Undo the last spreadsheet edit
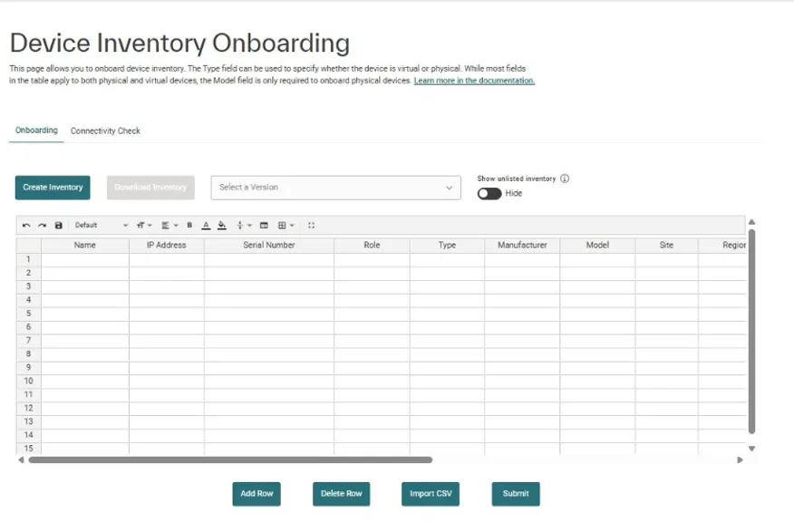Screen dimensions: 794x532 (x=26, y=226)
